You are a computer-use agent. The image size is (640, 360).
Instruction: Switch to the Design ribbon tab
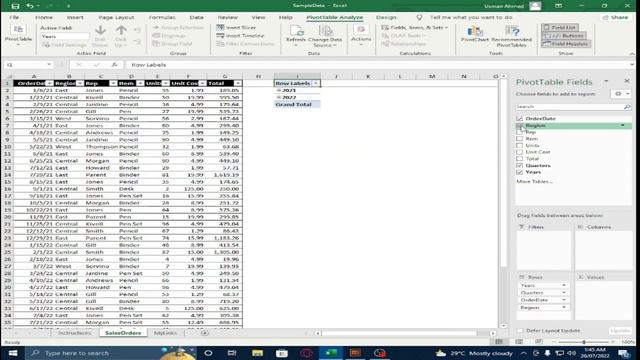pos(386,18)
